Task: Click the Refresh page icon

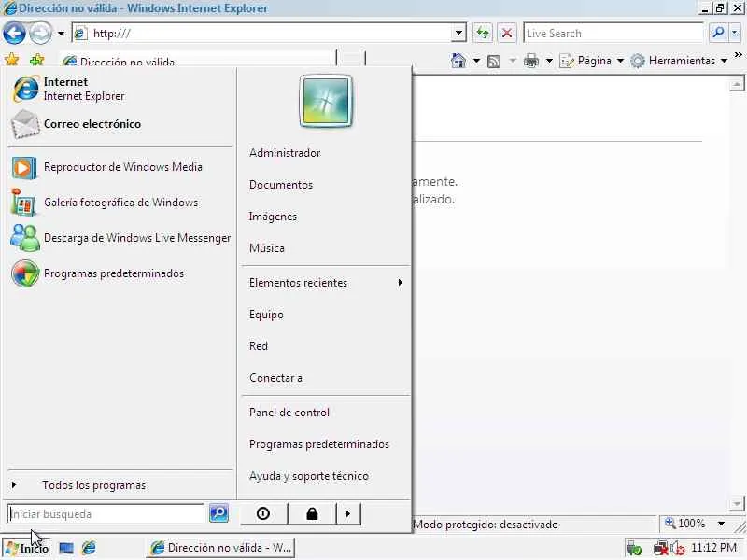Action: pyautogui.click(x=483, y=34)
